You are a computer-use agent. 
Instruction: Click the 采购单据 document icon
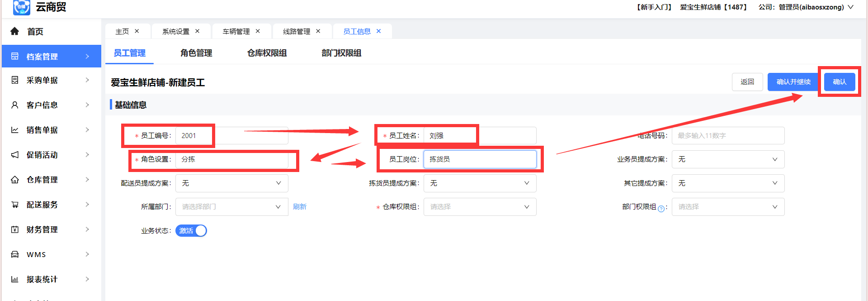[x=15, y=80]
